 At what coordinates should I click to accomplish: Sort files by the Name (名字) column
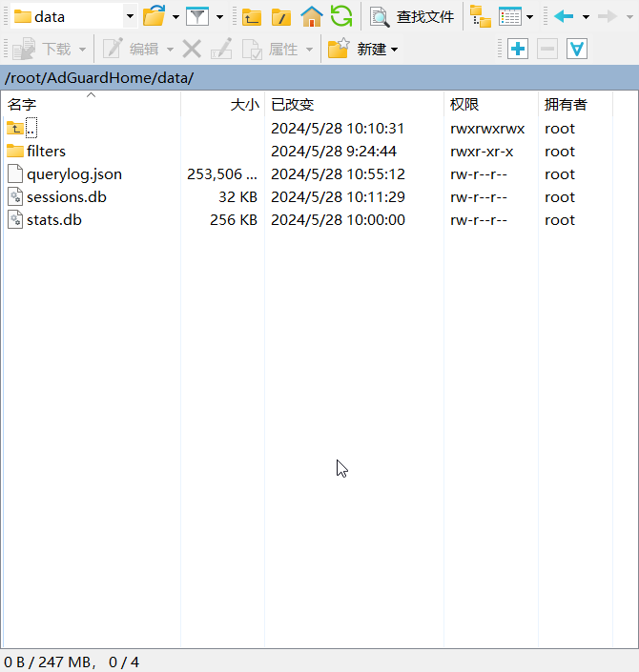click(x=22, y=105)
